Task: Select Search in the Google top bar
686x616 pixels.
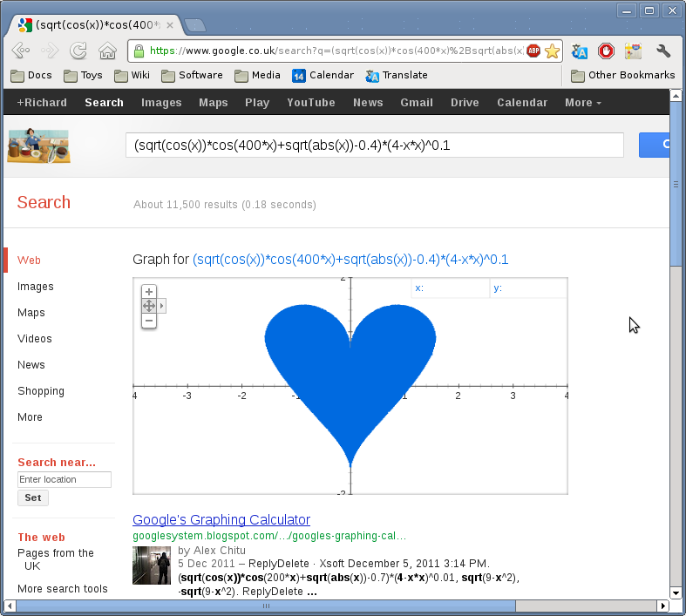Action: (104, 103)
